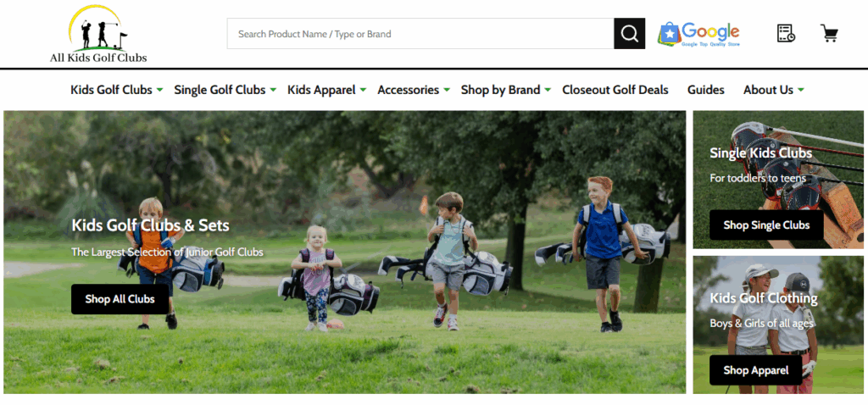Select Shop by Brand in the navigation
The width and height of the screenshot is (868, 405).
pos(500,90)
